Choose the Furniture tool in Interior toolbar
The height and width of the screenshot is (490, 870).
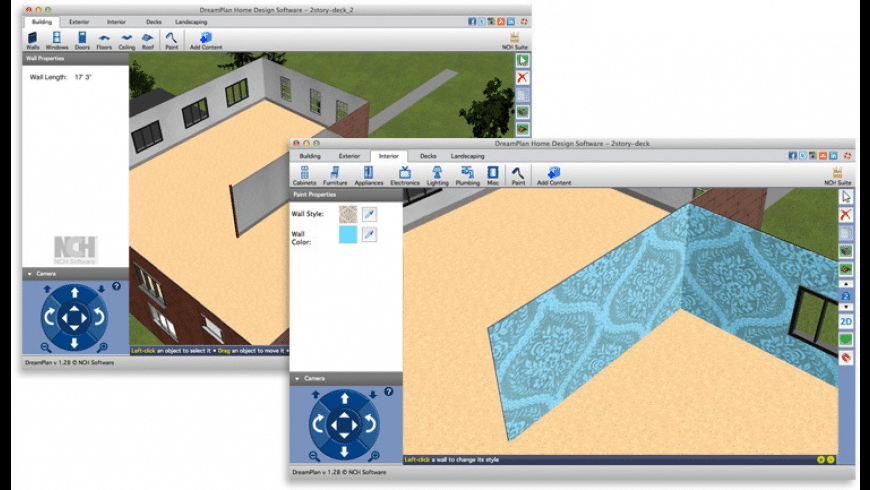[335, 175]
